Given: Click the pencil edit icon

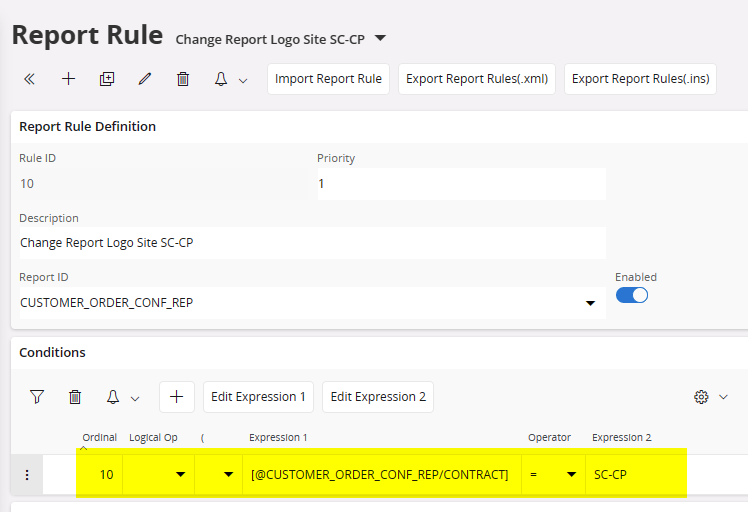Looking at the screenshot, I should point(145,79).
